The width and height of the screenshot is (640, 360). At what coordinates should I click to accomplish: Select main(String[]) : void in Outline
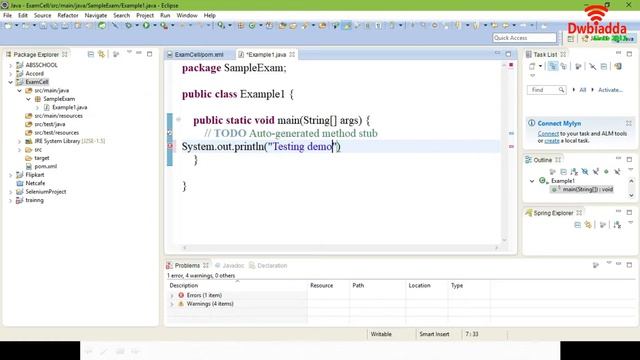tap(583, 189)
